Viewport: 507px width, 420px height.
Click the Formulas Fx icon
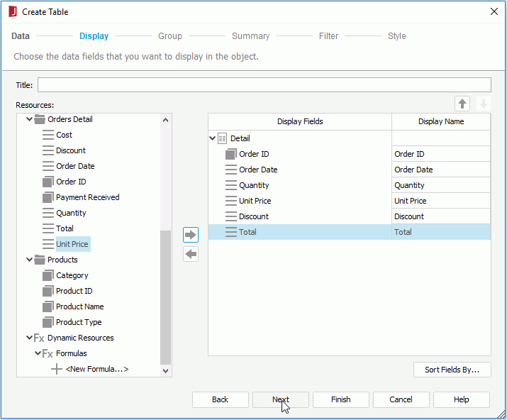tap(48, 354)
